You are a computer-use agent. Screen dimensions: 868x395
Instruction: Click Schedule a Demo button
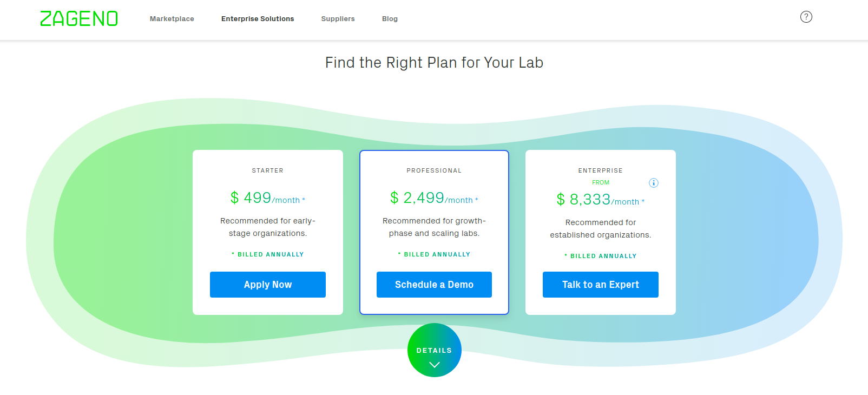(434, 285)
